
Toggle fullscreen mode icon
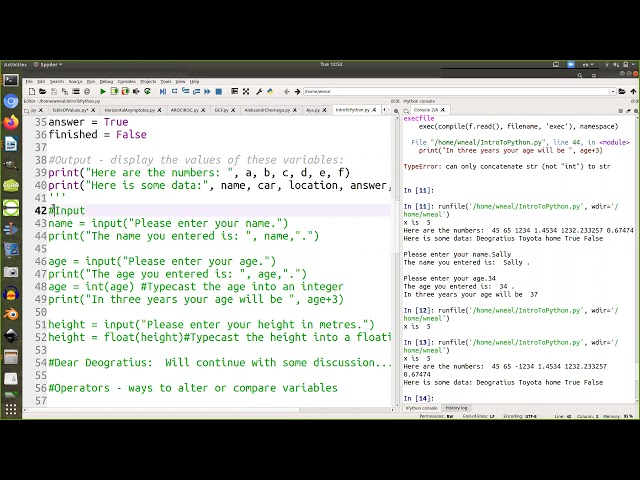pos(246,91)
